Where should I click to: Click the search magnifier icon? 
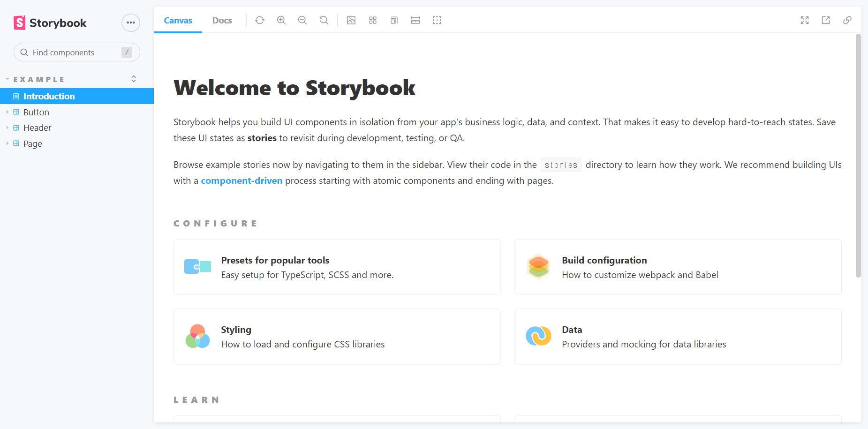[x=24, y=52]
